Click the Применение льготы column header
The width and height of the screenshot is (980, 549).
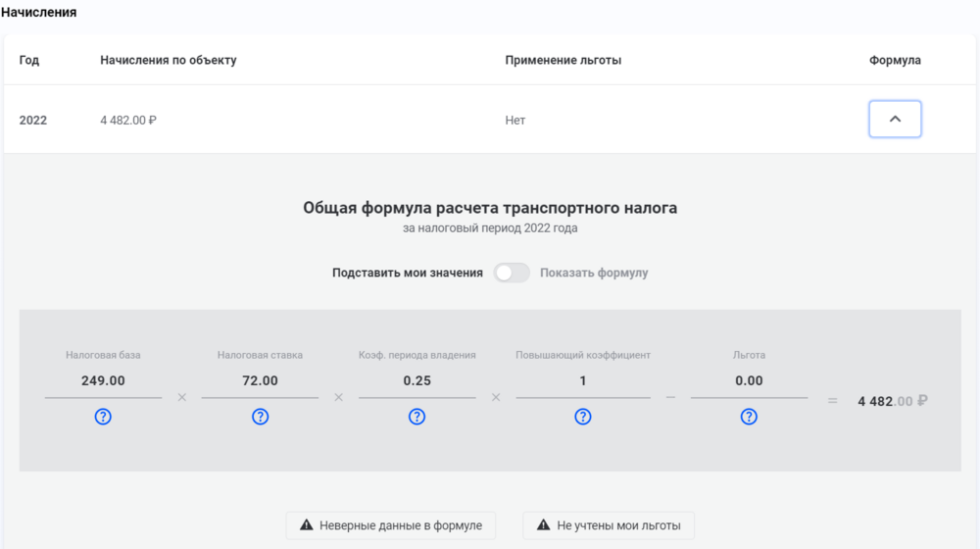[x=563, y=60]
